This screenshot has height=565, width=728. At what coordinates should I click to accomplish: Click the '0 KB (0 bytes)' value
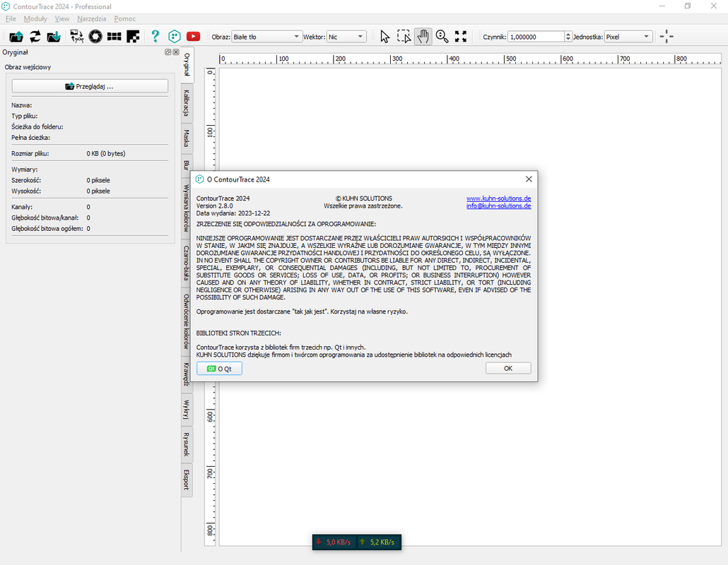pos(106,153)
